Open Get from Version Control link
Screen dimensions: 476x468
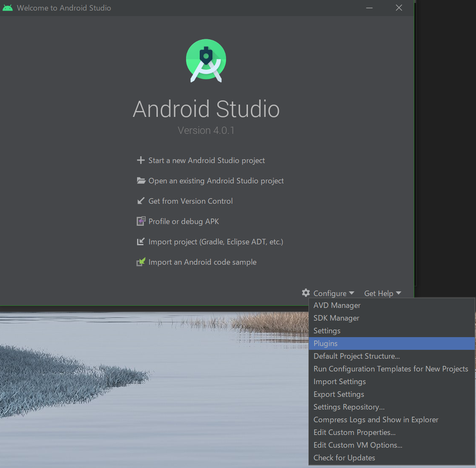point(190,201)
